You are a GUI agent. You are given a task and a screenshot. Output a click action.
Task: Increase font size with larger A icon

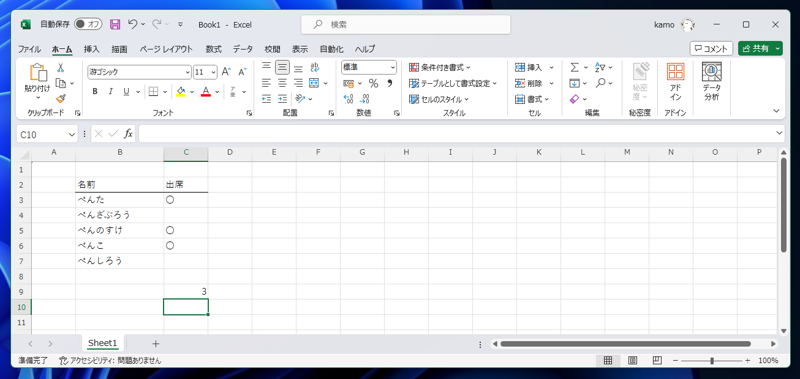226,72
